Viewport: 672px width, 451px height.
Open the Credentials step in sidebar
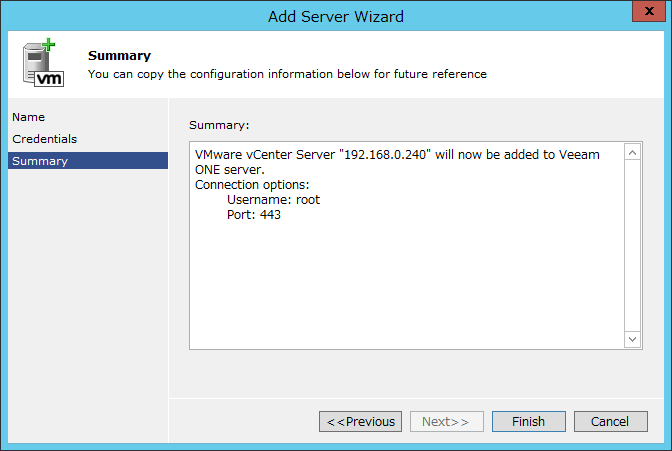(45, 139)
